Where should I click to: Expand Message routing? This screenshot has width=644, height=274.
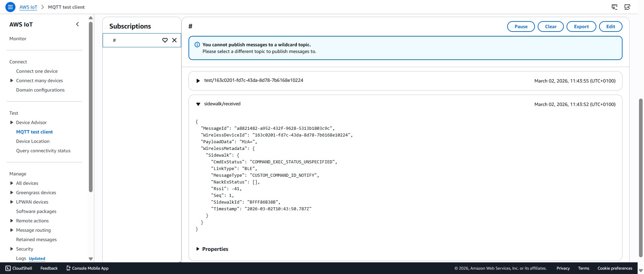pos(12,230)
